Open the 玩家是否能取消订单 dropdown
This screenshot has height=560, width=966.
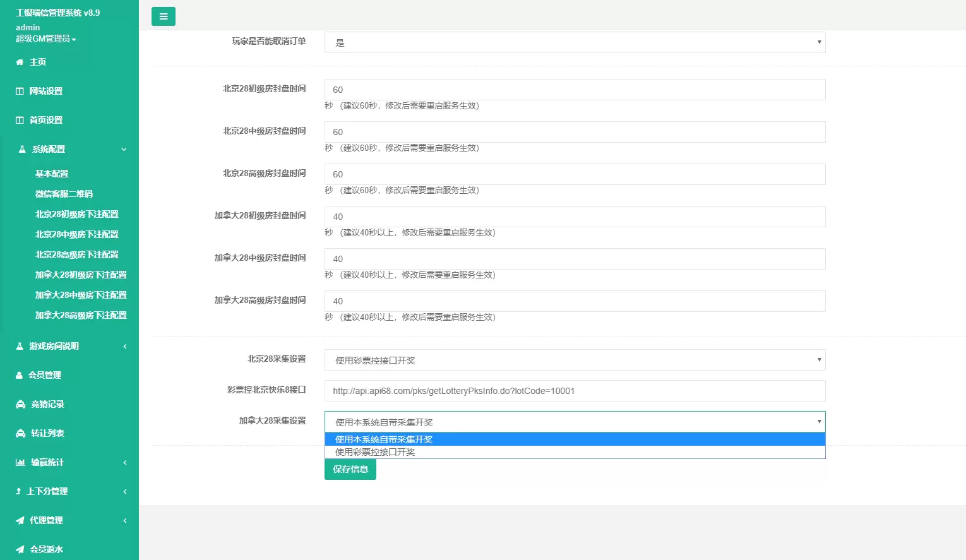[x=575, y=42]
